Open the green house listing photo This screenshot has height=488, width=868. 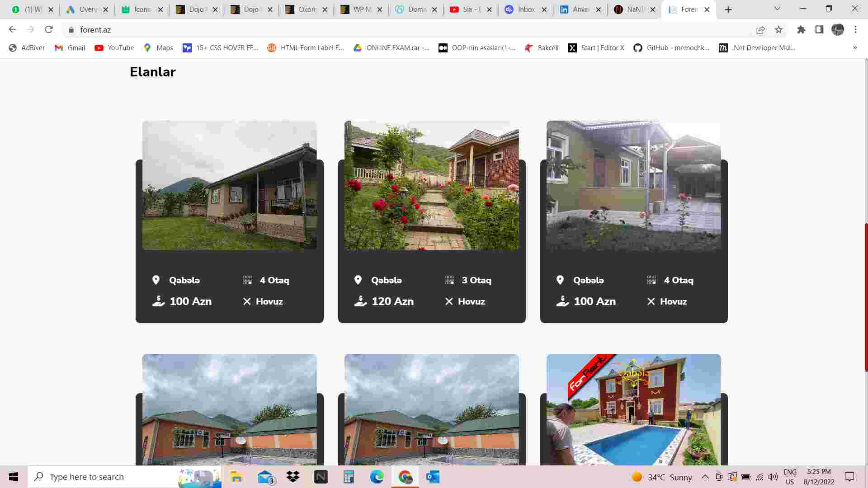633,185
